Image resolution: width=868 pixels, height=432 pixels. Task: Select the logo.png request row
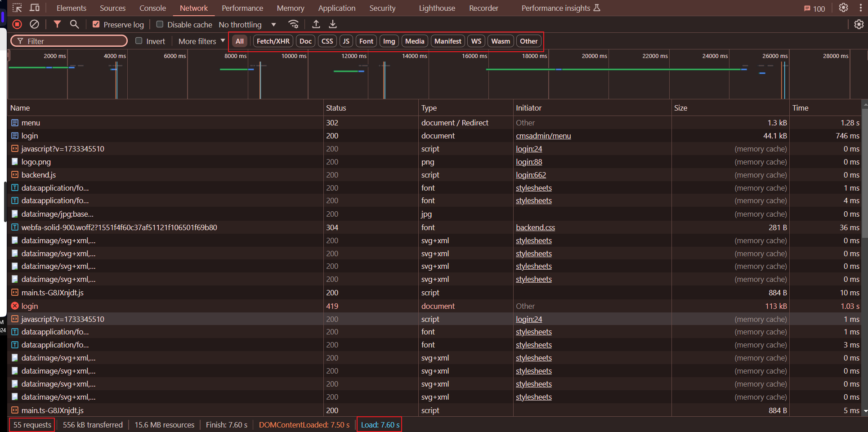point(434,162)
